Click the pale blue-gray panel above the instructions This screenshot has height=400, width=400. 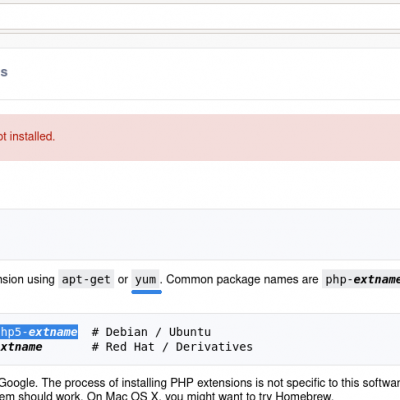point(200,234)
